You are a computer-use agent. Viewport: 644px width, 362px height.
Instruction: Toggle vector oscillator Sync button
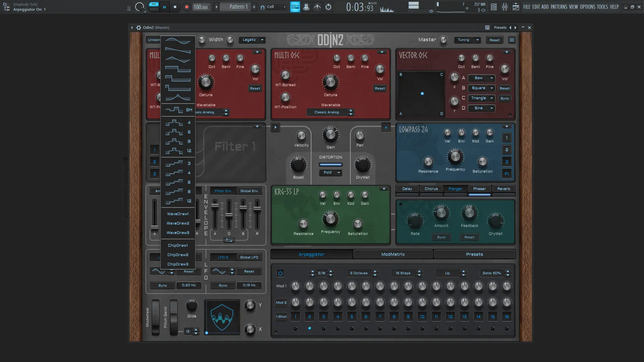coord(504,98)
